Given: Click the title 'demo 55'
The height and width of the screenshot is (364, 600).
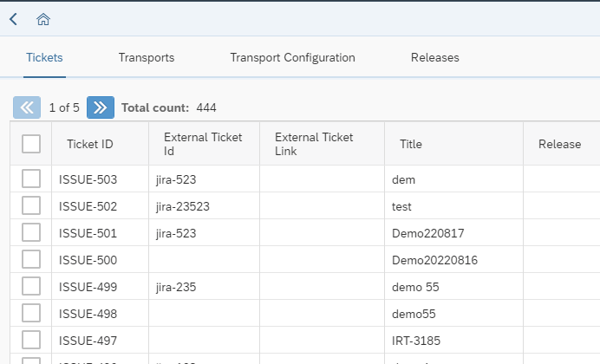Looking at the screenshot, I should [415, 287].
